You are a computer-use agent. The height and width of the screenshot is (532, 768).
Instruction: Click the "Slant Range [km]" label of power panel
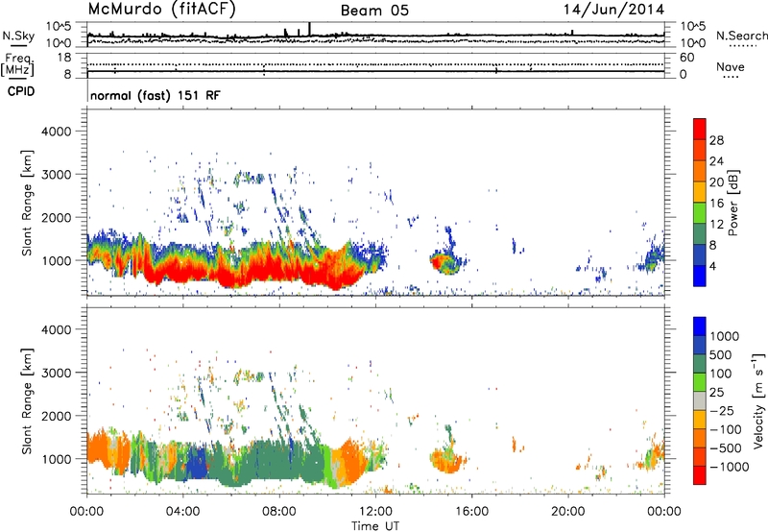(x=27, y=203)
